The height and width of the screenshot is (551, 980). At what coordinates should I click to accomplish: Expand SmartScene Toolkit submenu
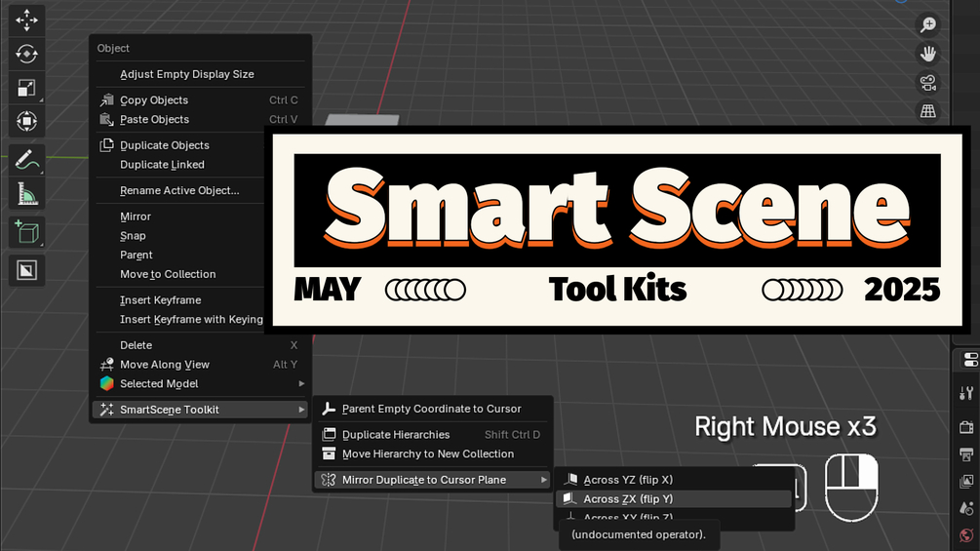[202, 410]
